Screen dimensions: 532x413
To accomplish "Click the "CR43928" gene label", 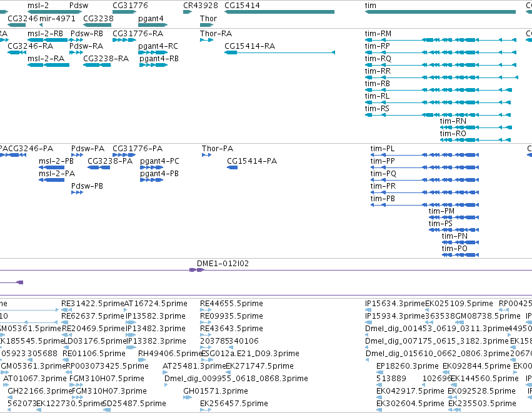I will 201,6.
